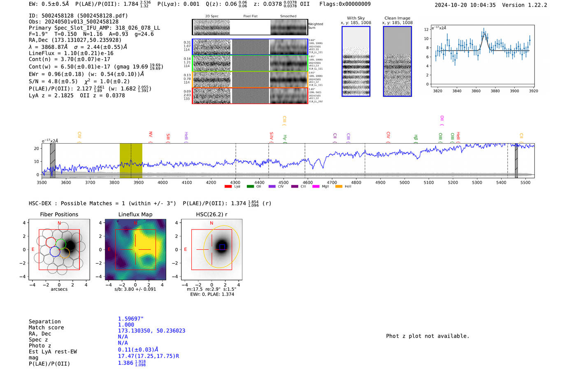This screenshot has width=576, height=392.
Task: Click the red SiIV line marker
Action: pyautogui.click(x=271, y=137)
